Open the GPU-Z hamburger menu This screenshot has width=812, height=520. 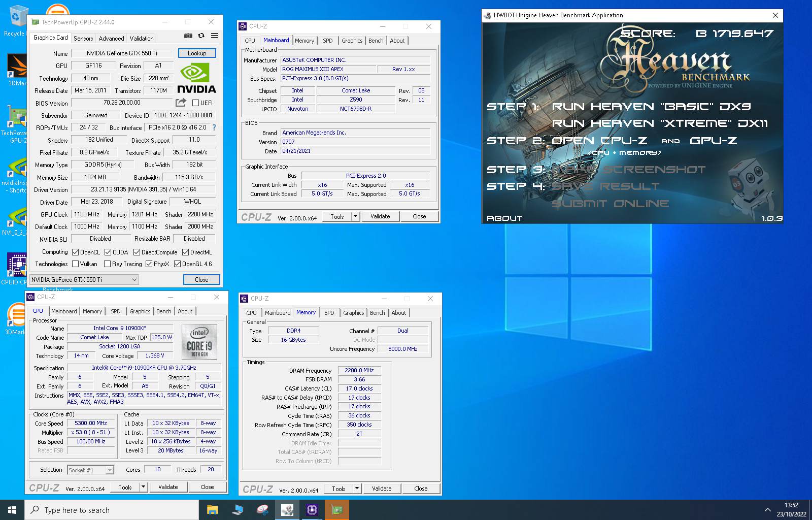(214, 36)
